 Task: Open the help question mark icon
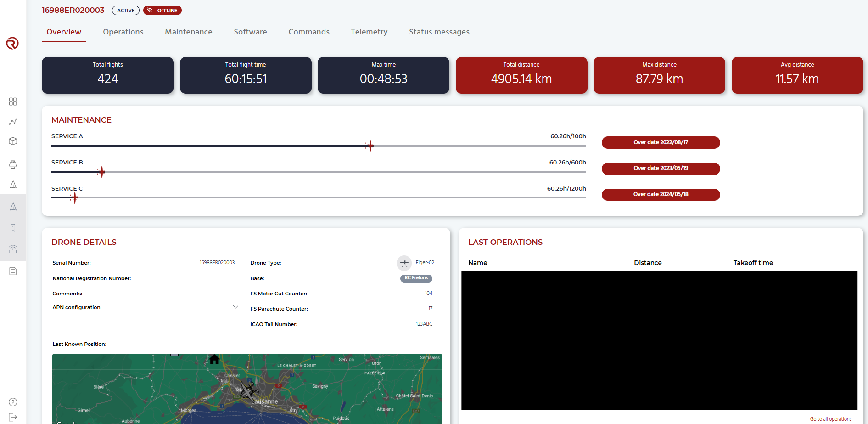[13, 402]
